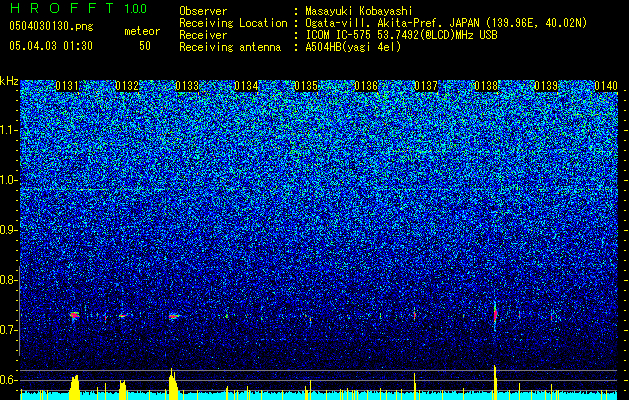
Task: Click the 0138 time marker
Action: point(486,86)
